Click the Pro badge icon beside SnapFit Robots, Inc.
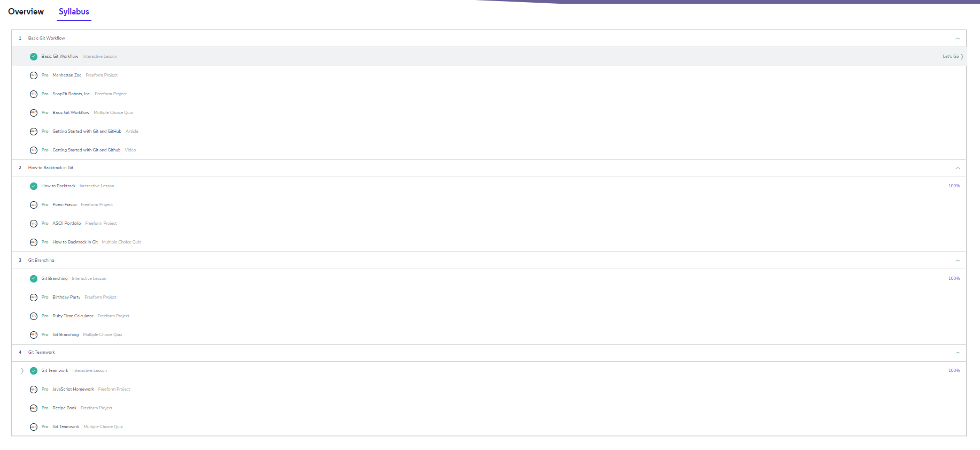The image size is (980, 450). (34, 94)
